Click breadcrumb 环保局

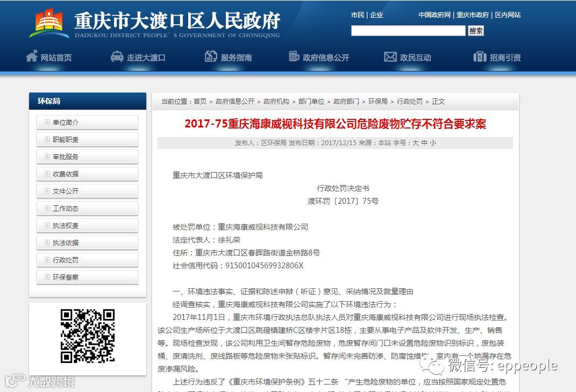coord(378,102)
